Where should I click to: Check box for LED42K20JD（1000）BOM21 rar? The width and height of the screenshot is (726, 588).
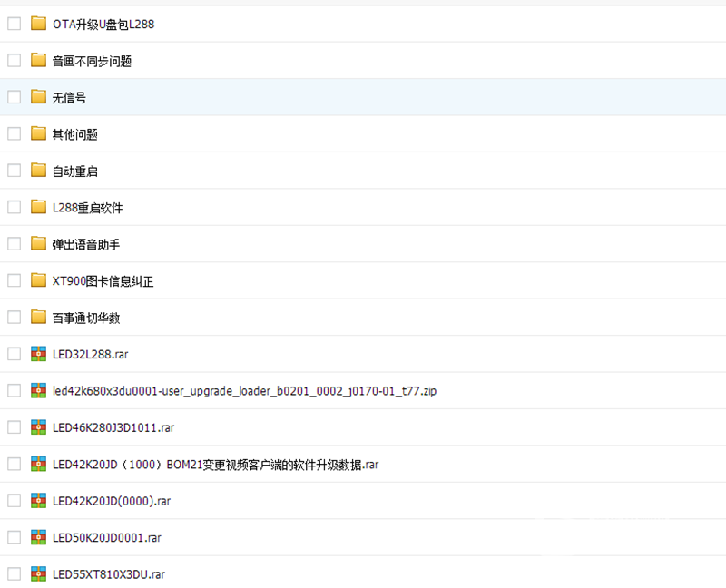(15, 464)
